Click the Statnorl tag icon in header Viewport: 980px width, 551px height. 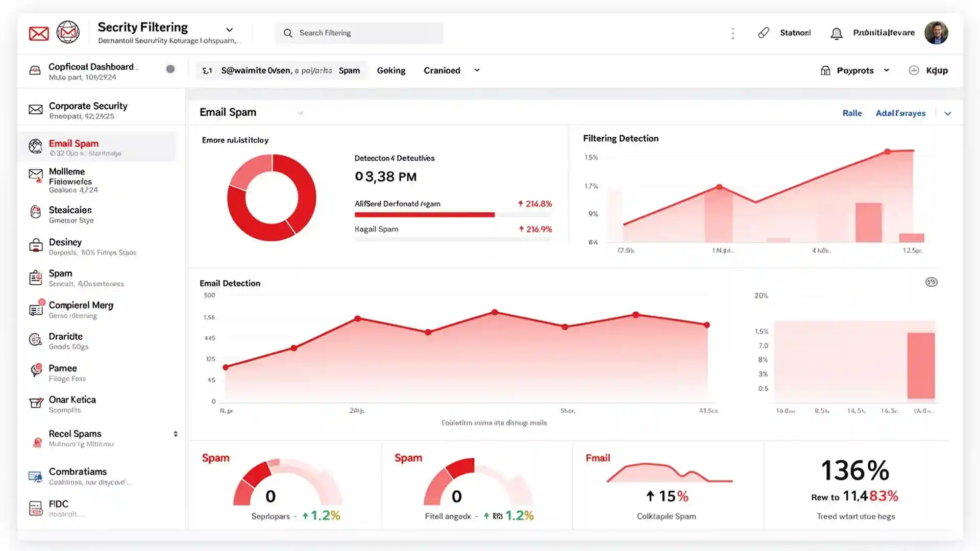coord(764,33)
